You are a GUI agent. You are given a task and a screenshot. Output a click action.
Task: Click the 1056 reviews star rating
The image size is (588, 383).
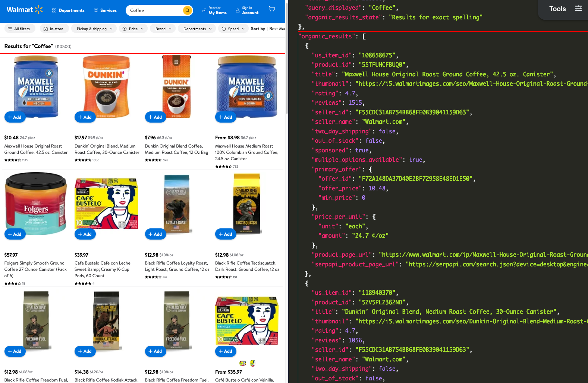pos(87,160)
